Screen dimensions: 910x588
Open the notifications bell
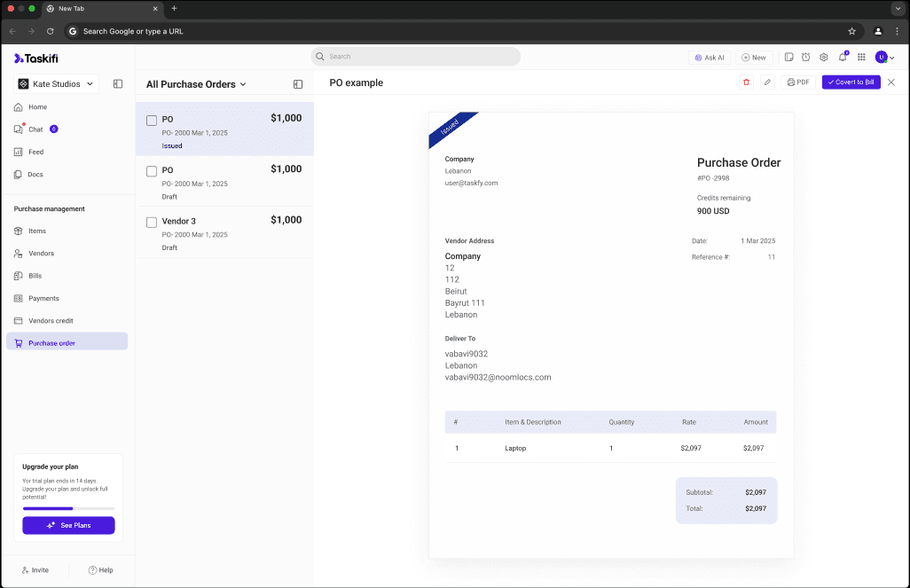click(x=843, y=58)
